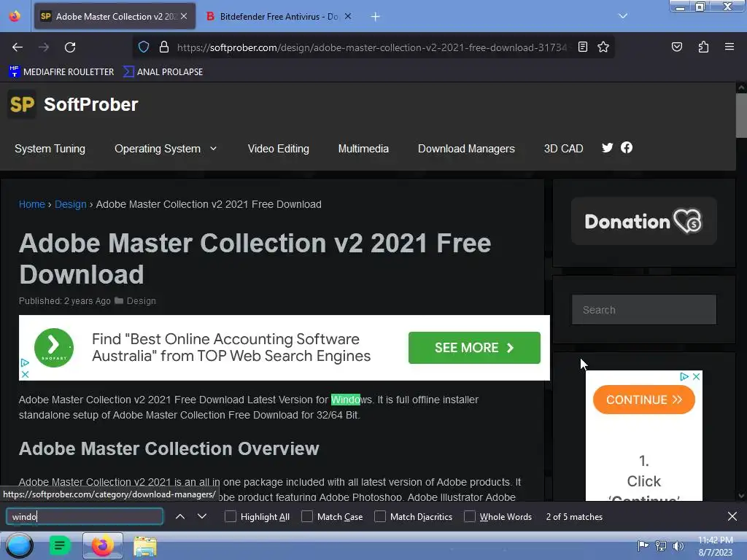Click the network tray icon
Viewport: 747px width, 560px height.
point(661,545)
